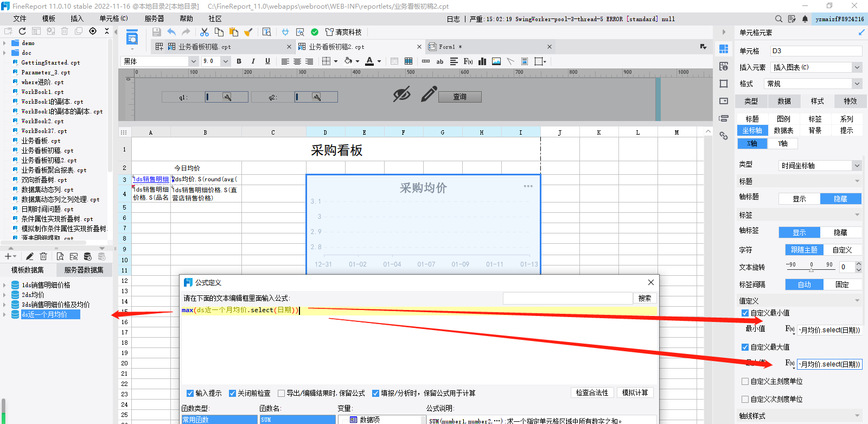Click the Copy icon in the toolbar
868x424 pixels.
click(x=219, y=32)
